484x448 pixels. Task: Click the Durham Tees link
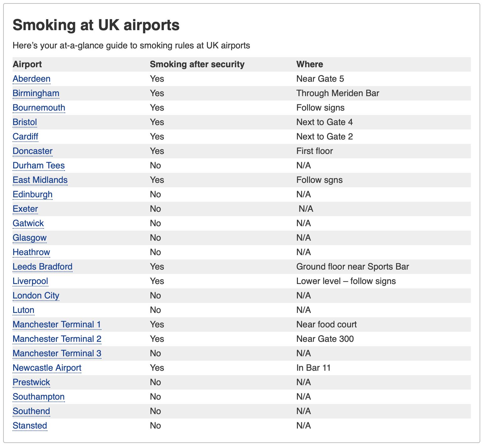(39, 165)
